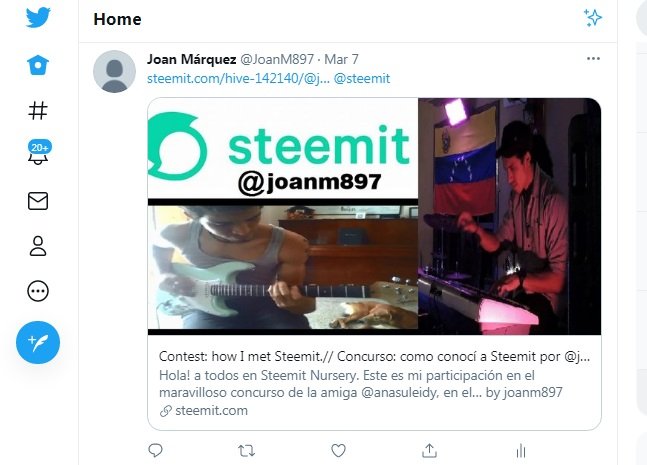Like the tweet with heart icon
The image size is (647, 465).
coord(338,451)
